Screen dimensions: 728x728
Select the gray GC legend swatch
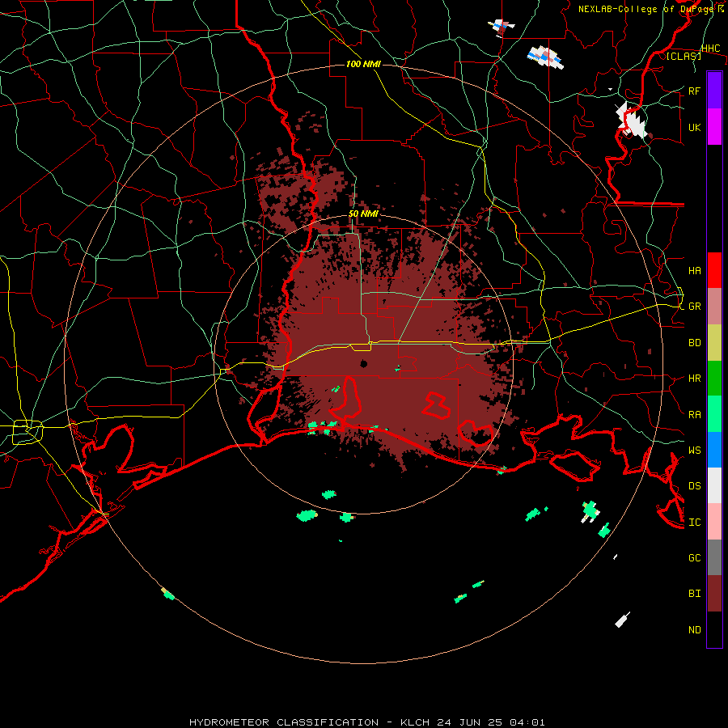tap(714, 557)
